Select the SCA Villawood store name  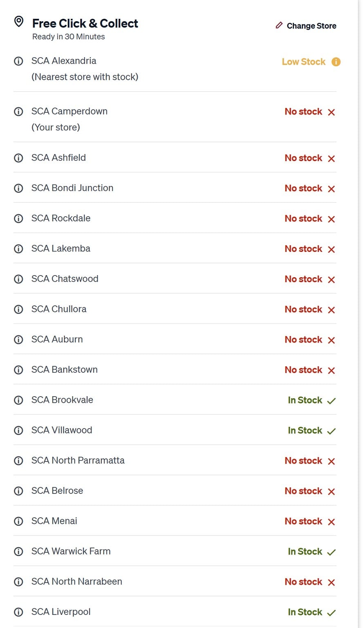[x=62, y=430]
